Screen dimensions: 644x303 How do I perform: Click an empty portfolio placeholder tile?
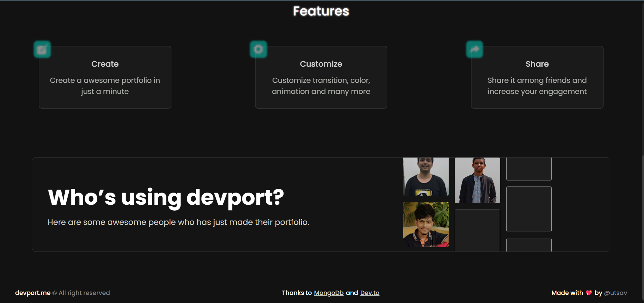click(x=528, y=209)
